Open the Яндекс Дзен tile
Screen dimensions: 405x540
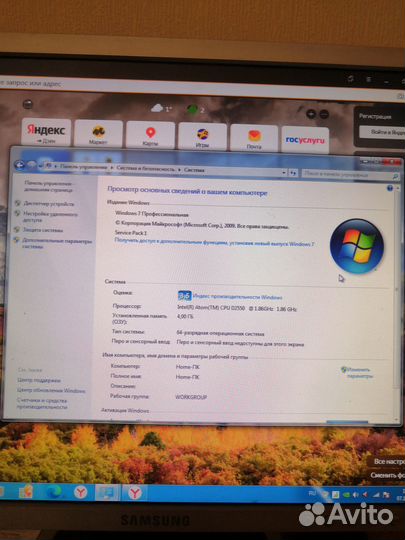[46, 132]
